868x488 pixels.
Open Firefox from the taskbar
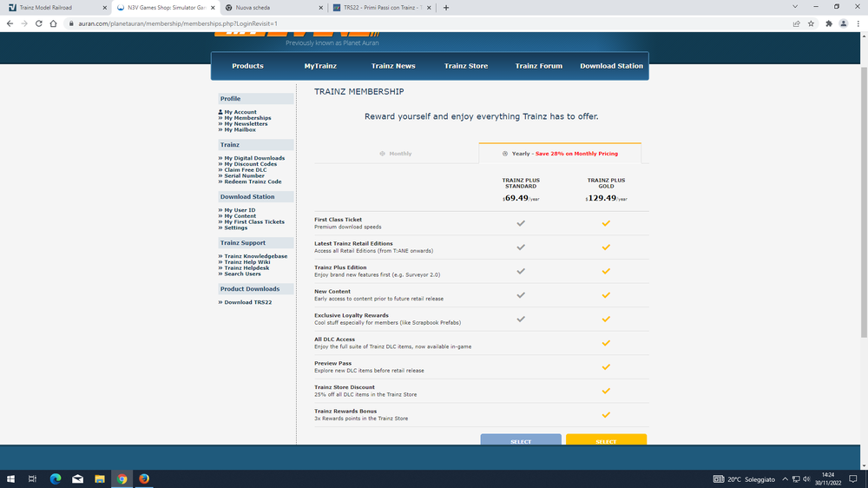[144, 478]
